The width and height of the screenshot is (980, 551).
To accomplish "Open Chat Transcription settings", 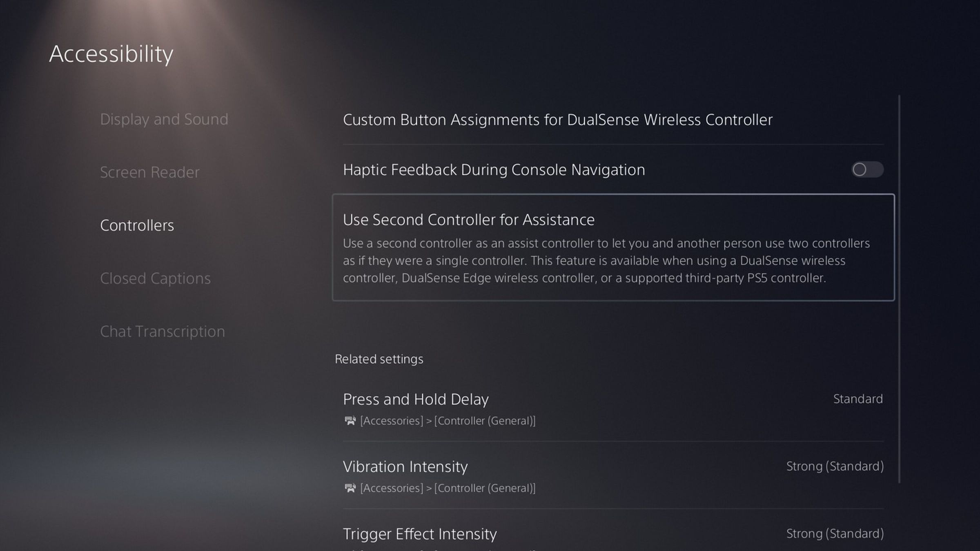I will (163, 330).
